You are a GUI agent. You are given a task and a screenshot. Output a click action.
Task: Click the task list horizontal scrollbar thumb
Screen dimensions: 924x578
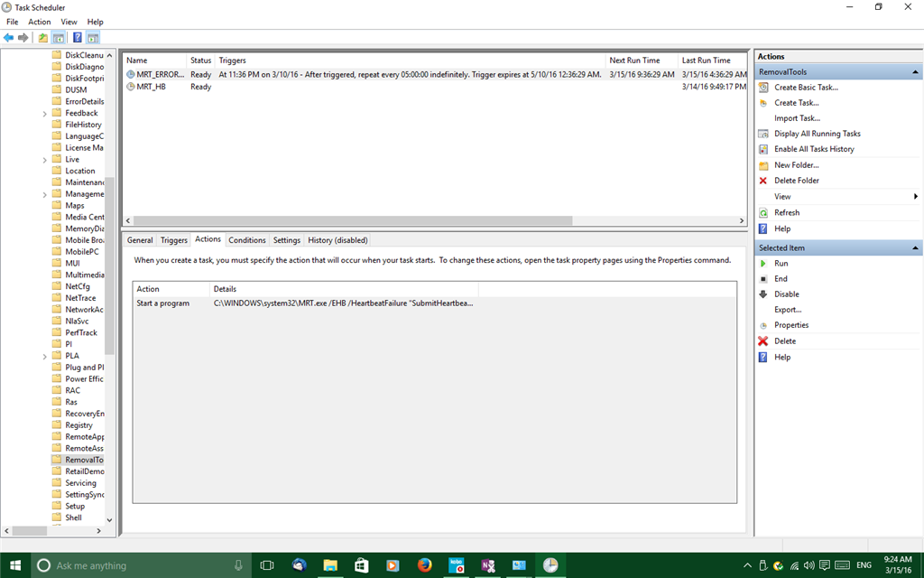[x=353, y=220]
